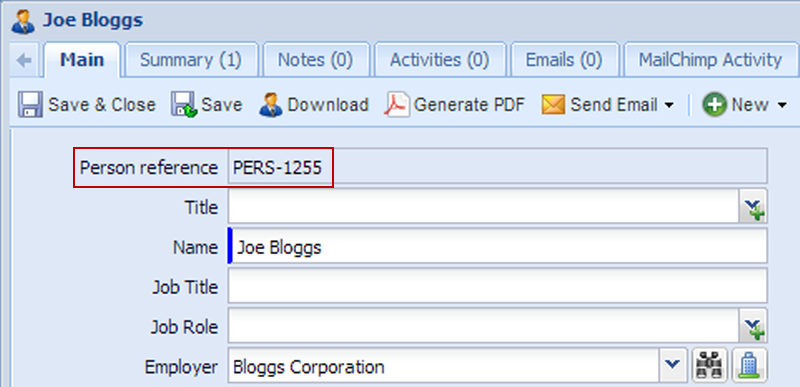Click the Person reference label
The image size is (800, 387).
coord(149,167)
